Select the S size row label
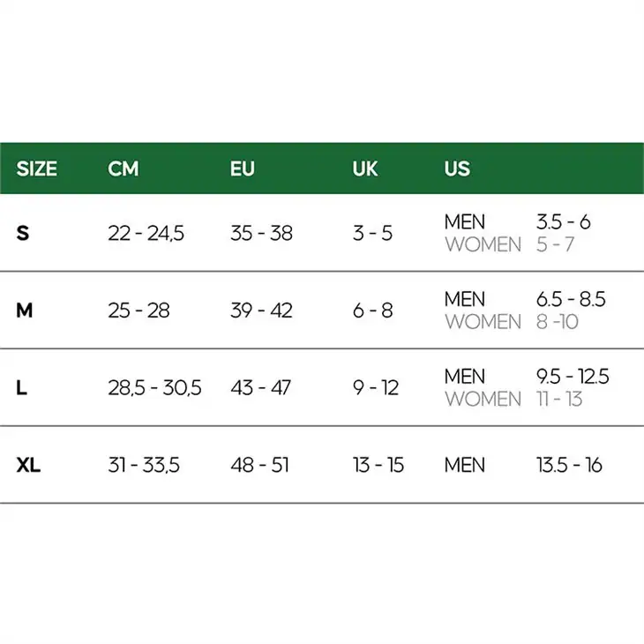644x644 pixels. [23, 234]
